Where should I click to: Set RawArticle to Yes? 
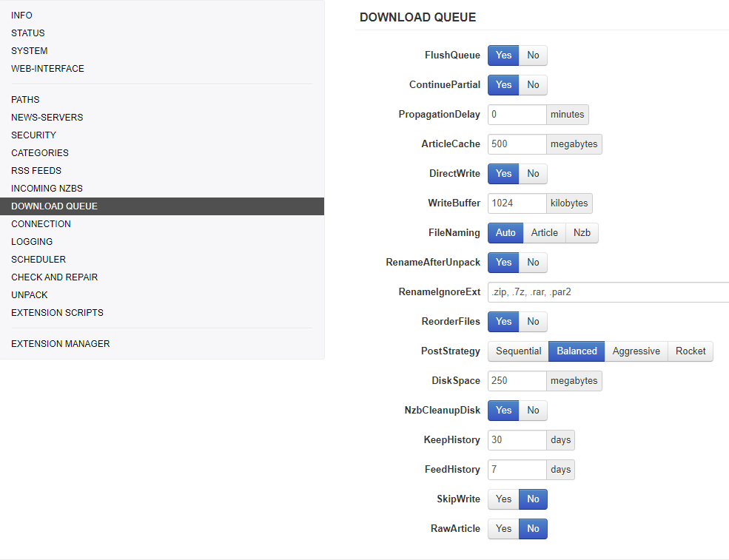point(503,529)
